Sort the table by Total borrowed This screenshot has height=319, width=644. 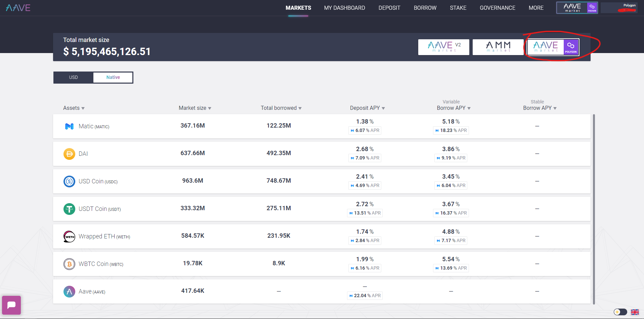pos(281,108)
